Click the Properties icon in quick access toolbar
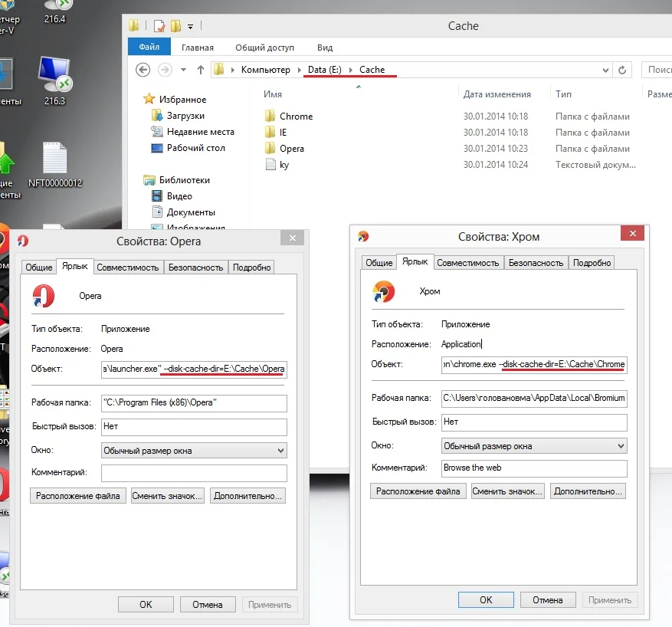 [x=159, y=26]
